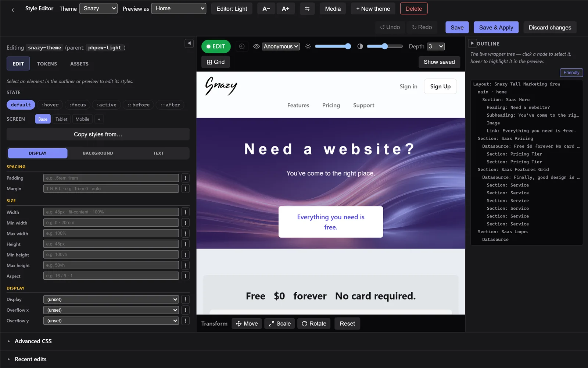
Task: Switch to the TOKENS tab
Action: point(47,64)
